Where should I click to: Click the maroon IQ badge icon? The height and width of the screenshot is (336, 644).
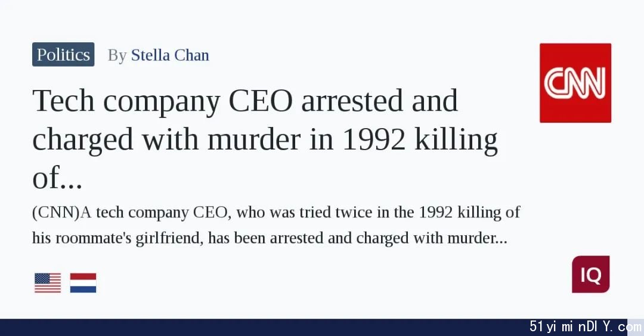pos(590,275)
